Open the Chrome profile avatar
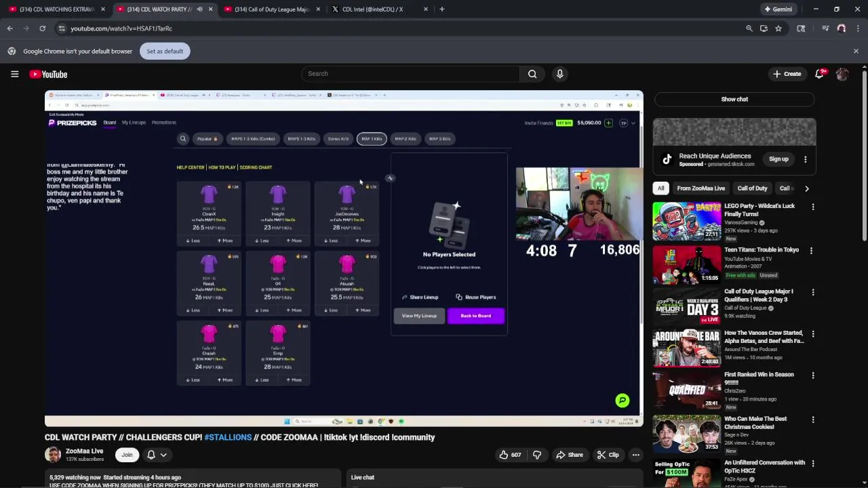Viewport: 868px width, 488px height. pyautogui.click(x=842, y=28)
